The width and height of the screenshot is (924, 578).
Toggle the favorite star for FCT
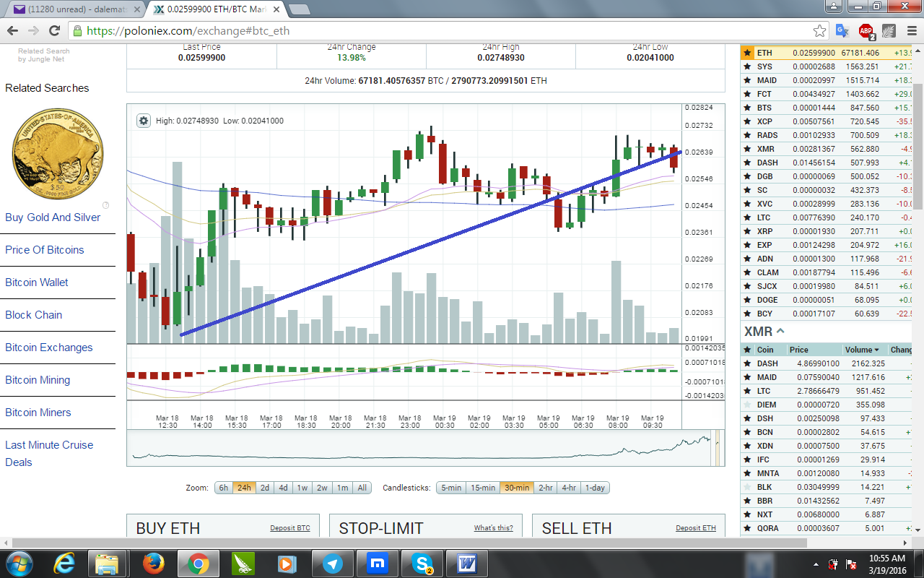point(748,94)
